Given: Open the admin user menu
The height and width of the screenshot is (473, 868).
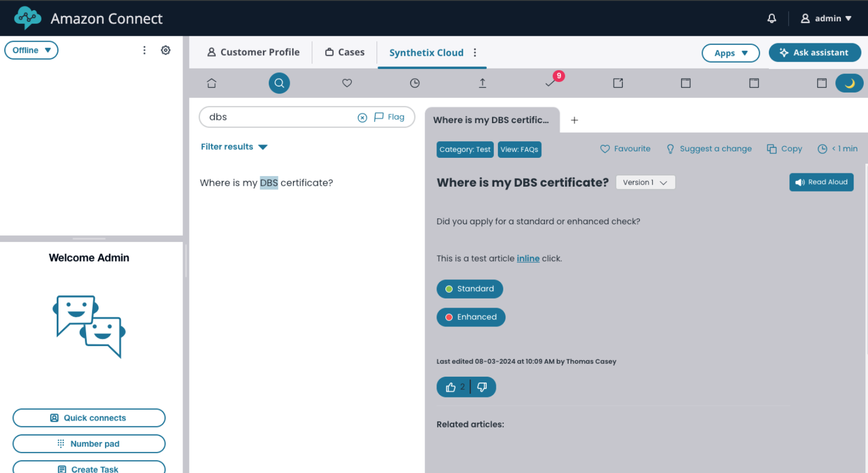Looking at the screenshot, I should click(826, 18).
